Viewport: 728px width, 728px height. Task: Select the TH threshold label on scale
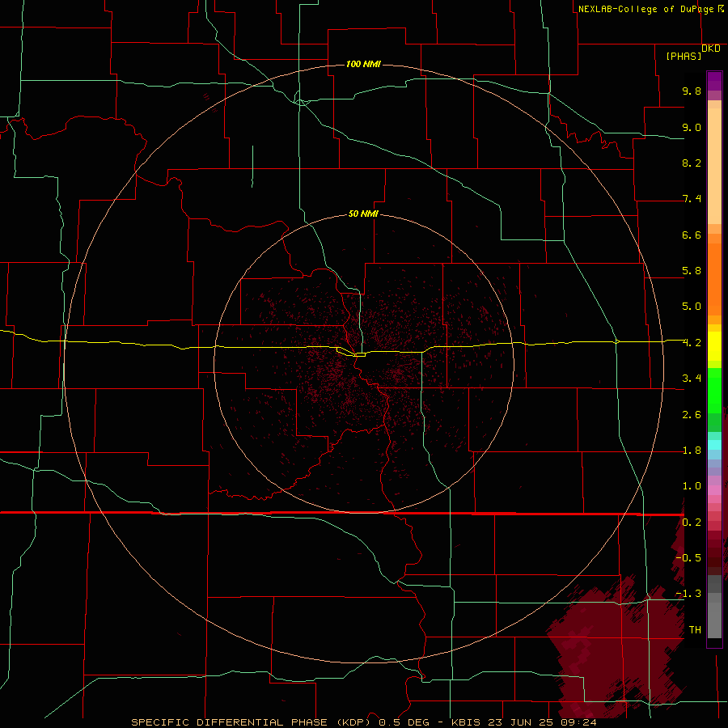[695, 629]
